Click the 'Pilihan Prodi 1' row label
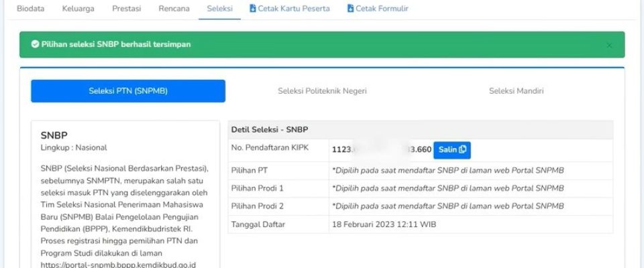The width and height of the screenshot is (644, 268). pos(258,188)
